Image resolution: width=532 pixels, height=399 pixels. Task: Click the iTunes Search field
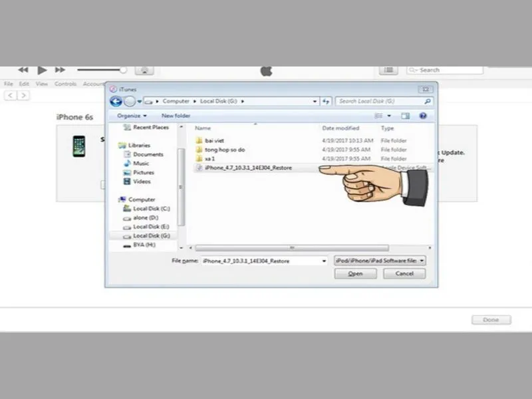pyautogui.click(x=445, y=70)
